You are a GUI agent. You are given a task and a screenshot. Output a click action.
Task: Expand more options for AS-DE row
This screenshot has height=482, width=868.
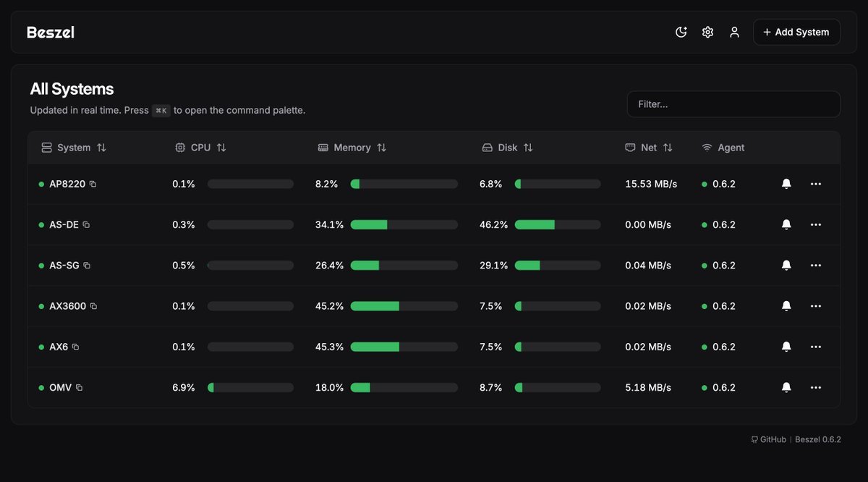click(x=816, y=225)
